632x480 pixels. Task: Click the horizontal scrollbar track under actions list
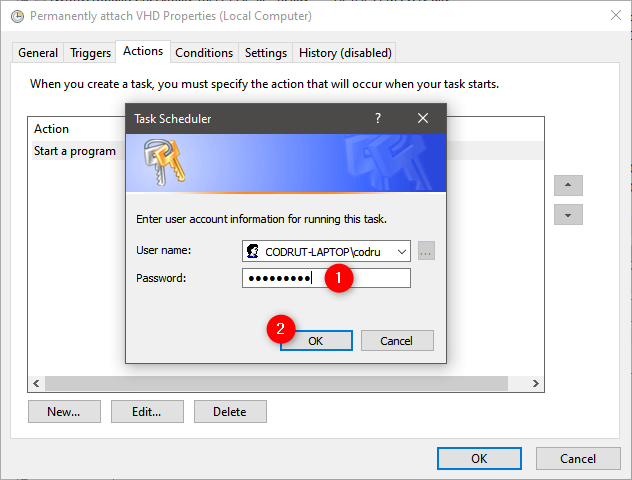[x=276, y=383]
